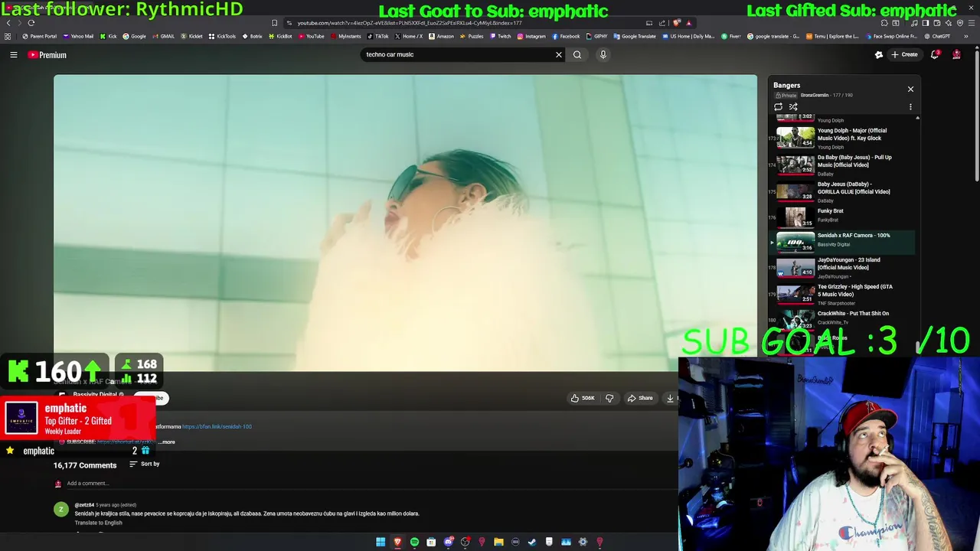
Task: Play Young Dolph - Major playlist item
Action: (x=843, y=138)
